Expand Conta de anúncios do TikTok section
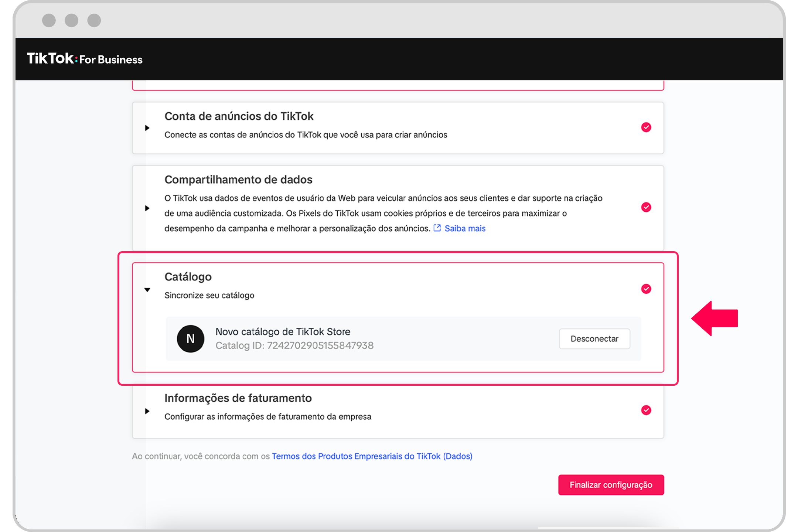The width and height of the screenshot is (798, 532). pos(147,128)
